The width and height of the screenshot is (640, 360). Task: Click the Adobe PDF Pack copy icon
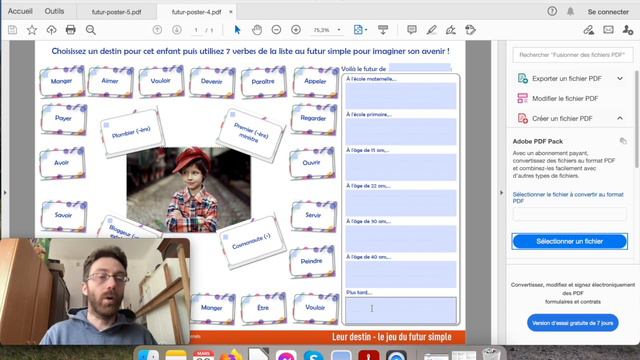click(623, 141)
